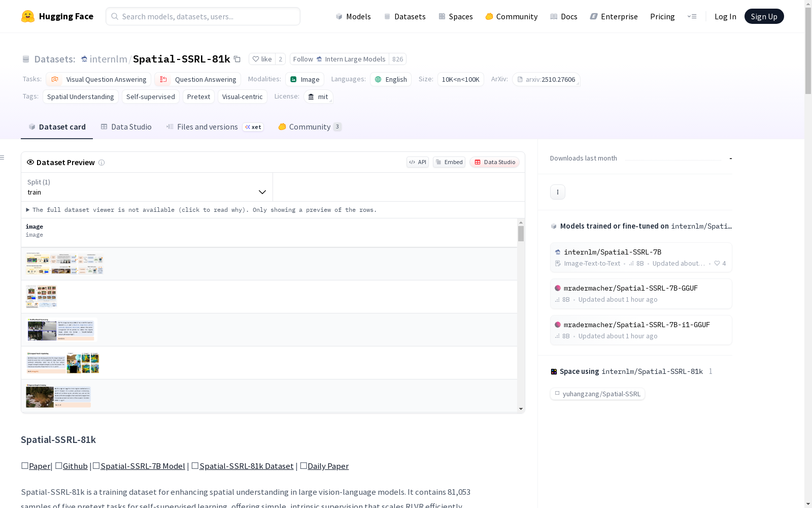Image resolution: width=812 pixels, height=508 pixels.
Task: Open the Paper link
Action: (40, 466)
